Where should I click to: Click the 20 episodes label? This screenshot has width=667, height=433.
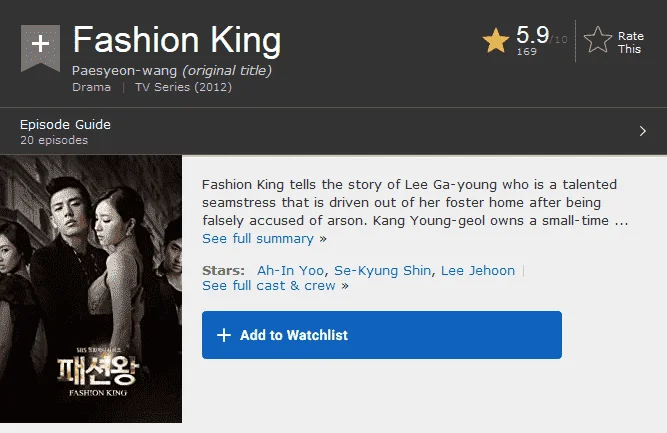point(54,140)
